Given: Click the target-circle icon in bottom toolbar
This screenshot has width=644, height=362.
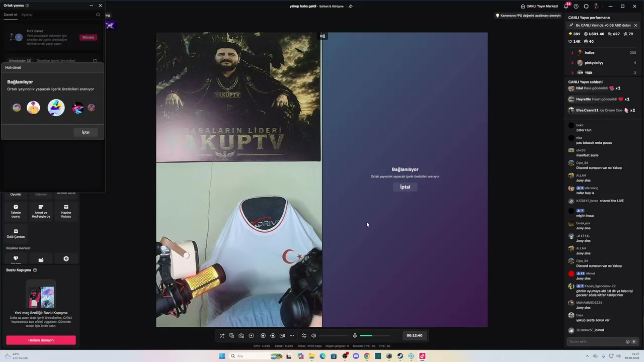Looking at the screenshot, I should click(273, 336).
